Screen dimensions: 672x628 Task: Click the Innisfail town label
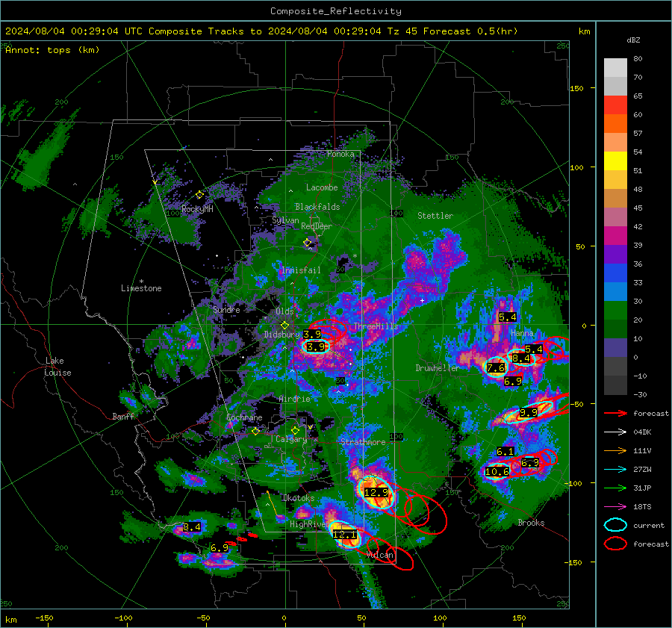click(301, 270)
